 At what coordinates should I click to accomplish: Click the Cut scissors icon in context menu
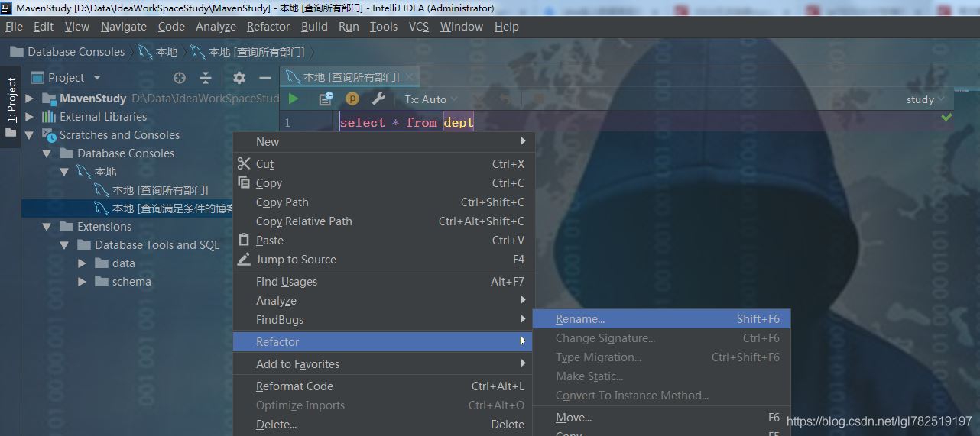point(244,163)
